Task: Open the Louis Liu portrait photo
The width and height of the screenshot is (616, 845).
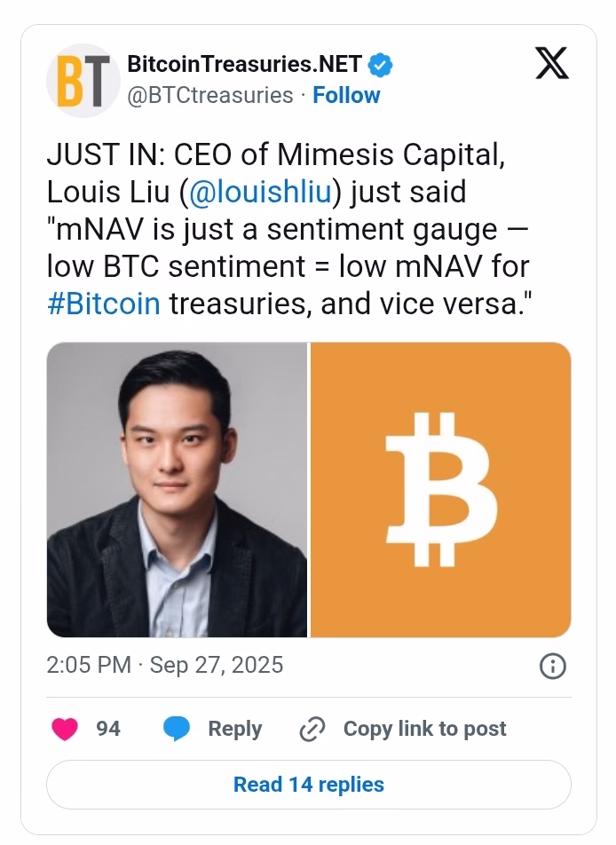Action: (177, 489)
